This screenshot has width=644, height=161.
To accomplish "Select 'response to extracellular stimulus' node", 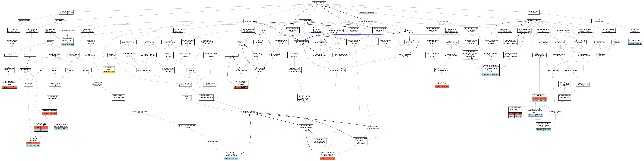I will coord(91,42).
